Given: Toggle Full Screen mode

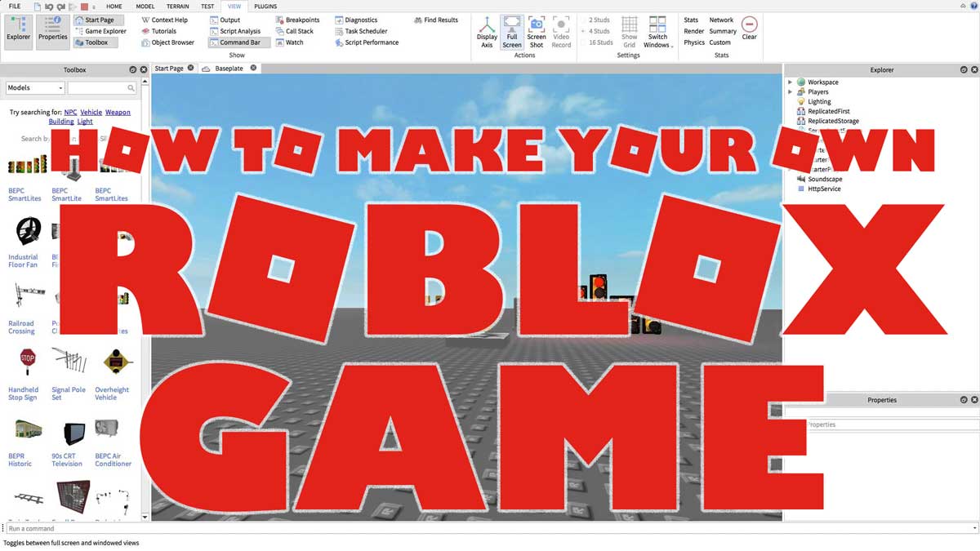Looking at the screenshot, I should [512, 32].
